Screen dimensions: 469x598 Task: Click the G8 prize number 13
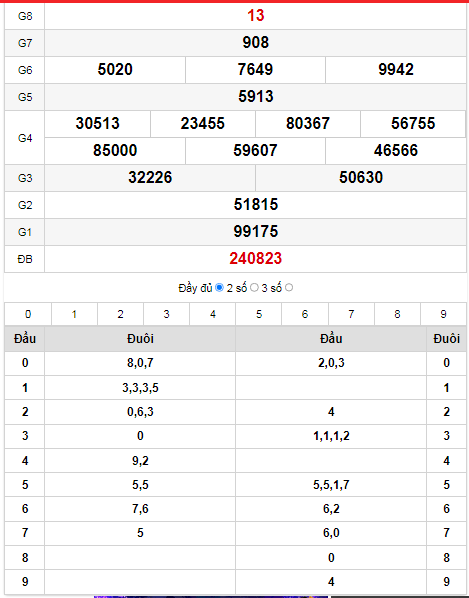255,16
